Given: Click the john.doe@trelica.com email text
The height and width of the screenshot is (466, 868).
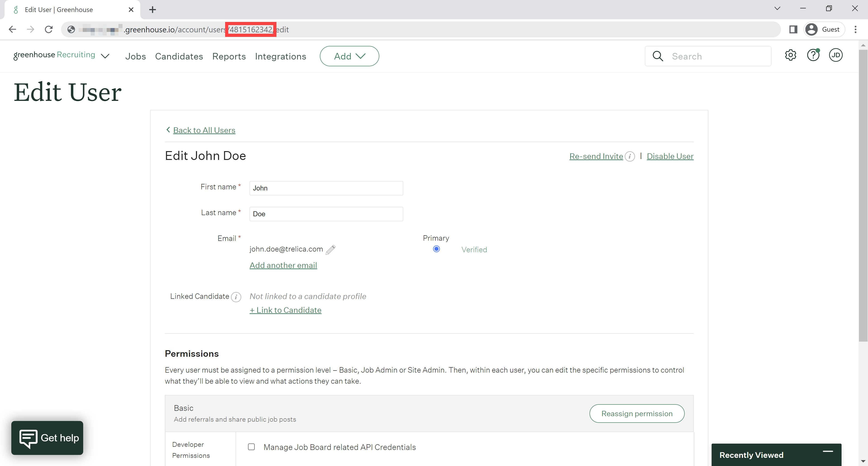Looking at the screenshot, I should click(x=286, y=249).
